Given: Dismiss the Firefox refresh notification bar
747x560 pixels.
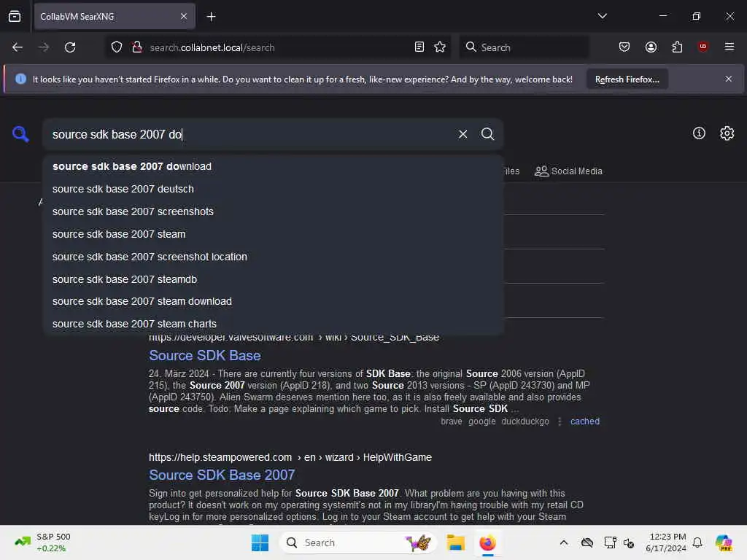Looking at the screenshot, I should tap(729, 79).
